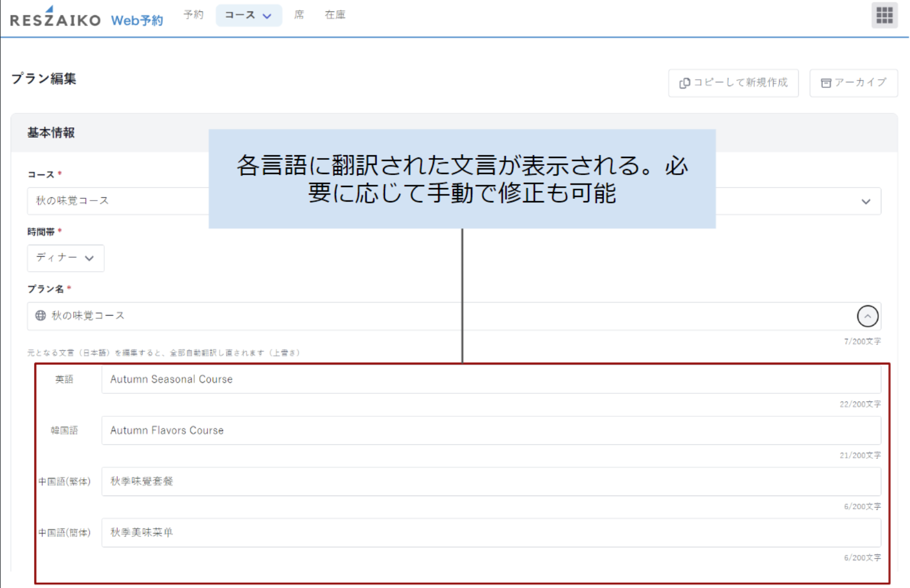Edit the 中国語(簡体) translation field
This screenshot has height=588, width=910.
pos(491,532)
